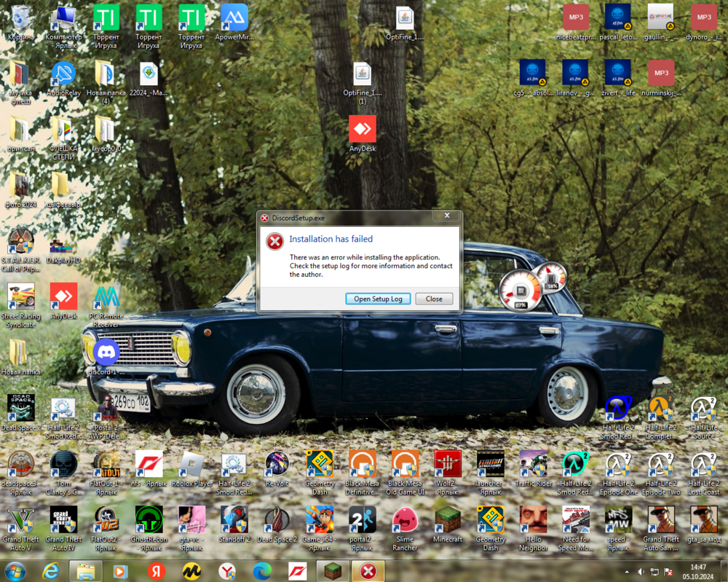Select the speed - Ярлык icon
728x582 pixels.
(618, 529)
